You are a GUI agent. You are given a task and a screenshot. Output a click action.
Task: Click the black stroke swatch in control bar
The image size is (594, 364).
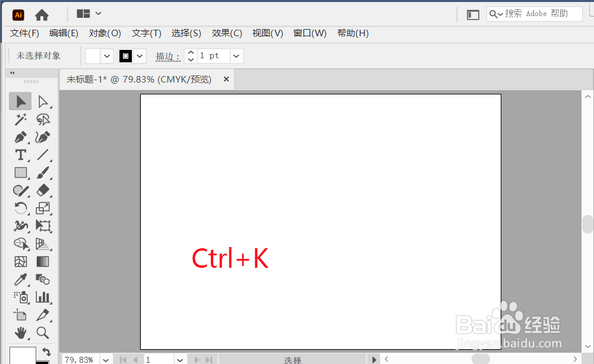(125, 56)
